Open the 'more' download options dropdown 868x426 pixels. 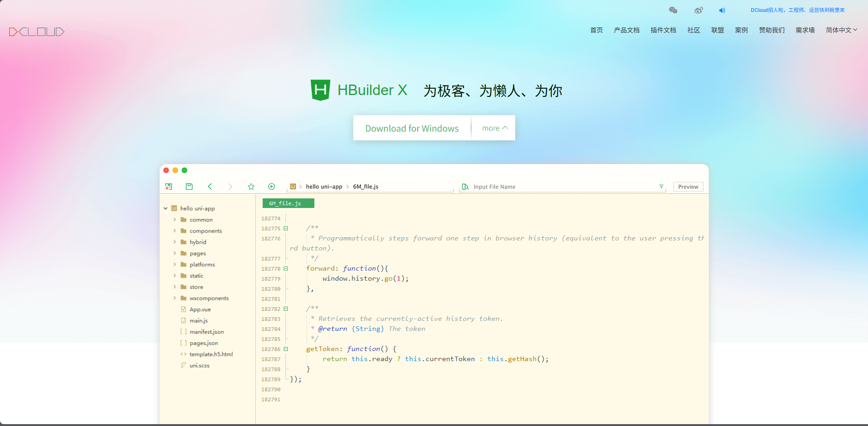pyautogui.click(x=493, y=128)
